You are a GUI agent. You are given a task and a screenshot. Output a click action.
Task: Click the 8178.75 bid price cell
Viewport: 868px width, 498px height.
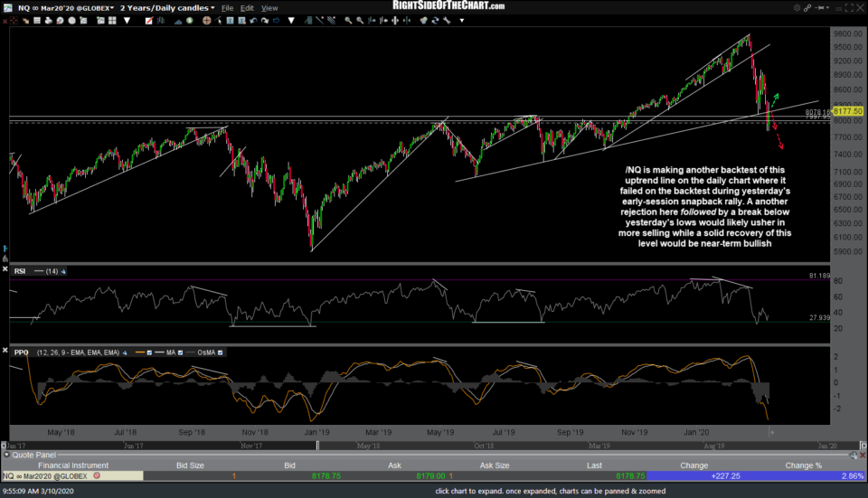point(326,476)
